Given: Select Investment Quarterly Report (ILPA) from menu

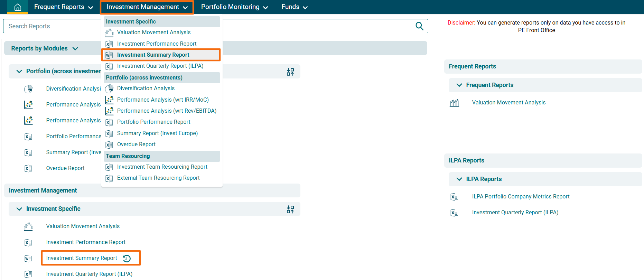Looking at the screenshot, I should (x=160, y=66).
